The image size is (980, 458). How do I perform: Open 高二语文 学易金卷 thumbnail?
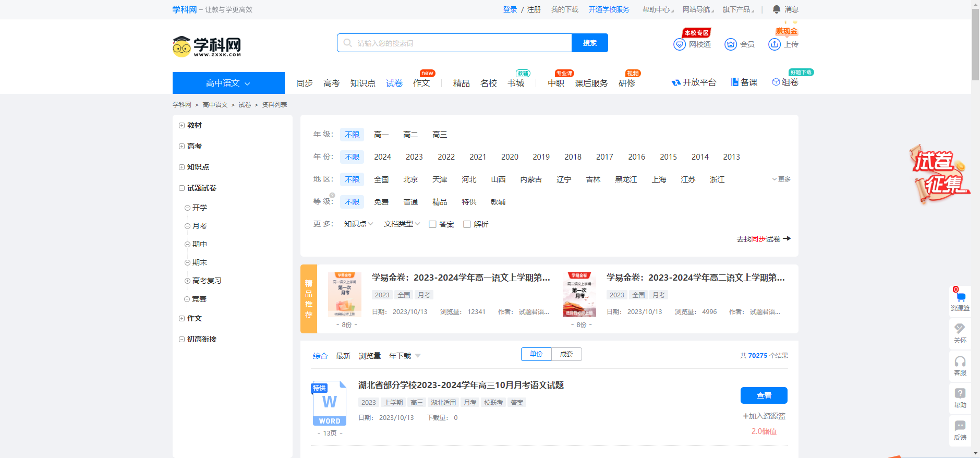coord(579,295)
